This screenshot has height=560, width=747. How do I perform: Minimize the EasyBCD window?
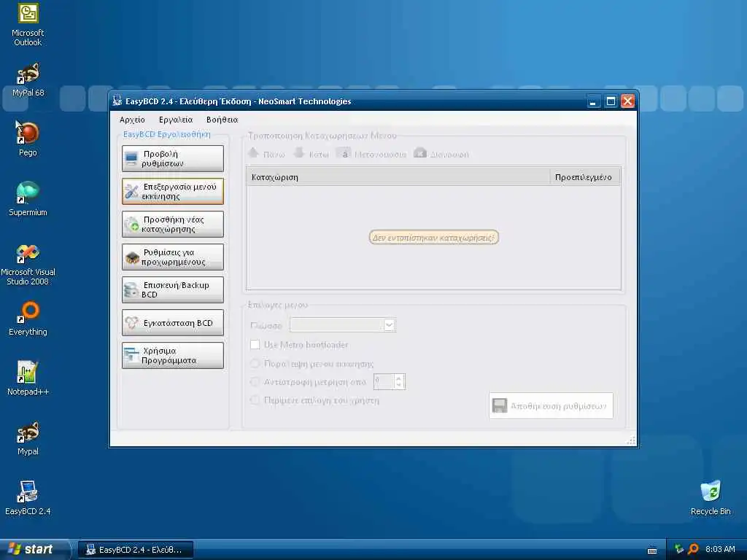click(593, 101)
